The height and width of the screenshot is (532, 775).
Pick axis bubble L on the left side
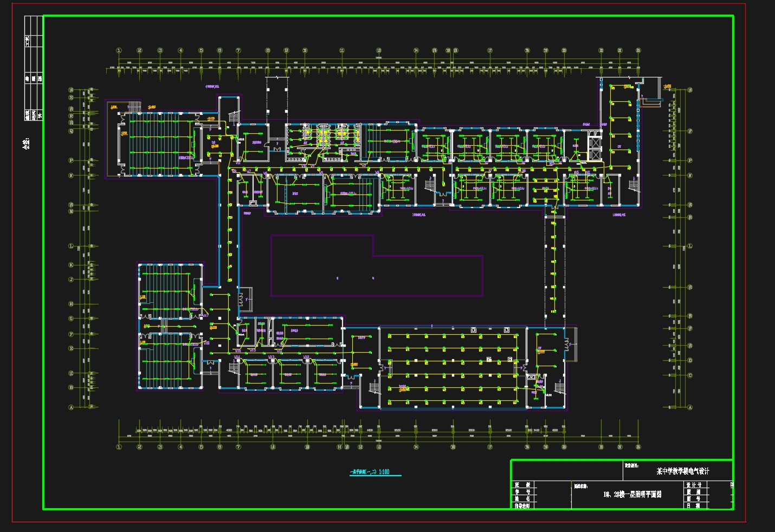click(71, 246)
